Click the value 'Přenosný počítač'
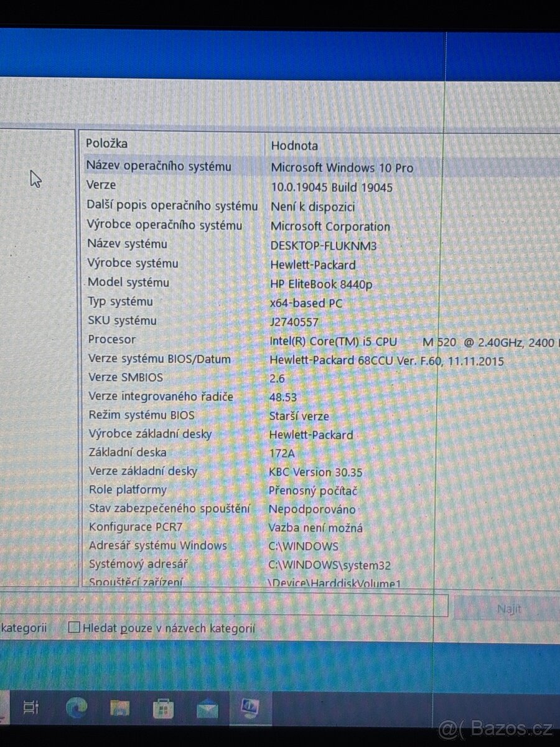560x747 pixels. (x=313, y=491)
